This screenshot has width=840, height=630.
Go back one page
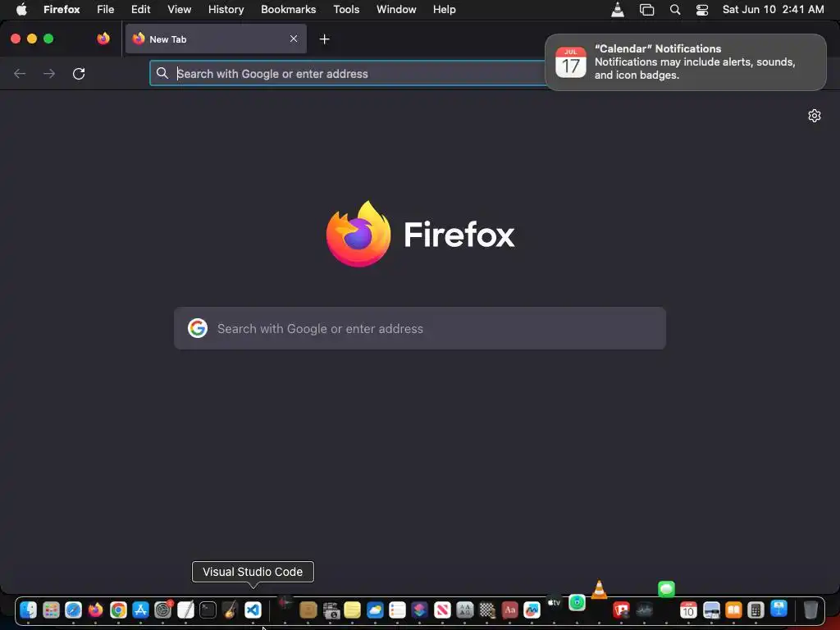coord(20,73)
